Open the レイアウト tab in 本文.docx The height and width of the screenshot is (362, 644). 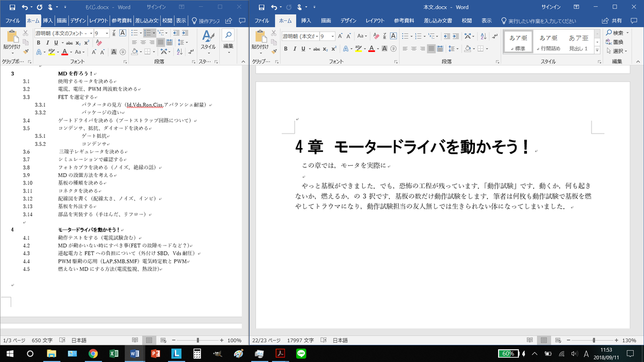[375, 20]
